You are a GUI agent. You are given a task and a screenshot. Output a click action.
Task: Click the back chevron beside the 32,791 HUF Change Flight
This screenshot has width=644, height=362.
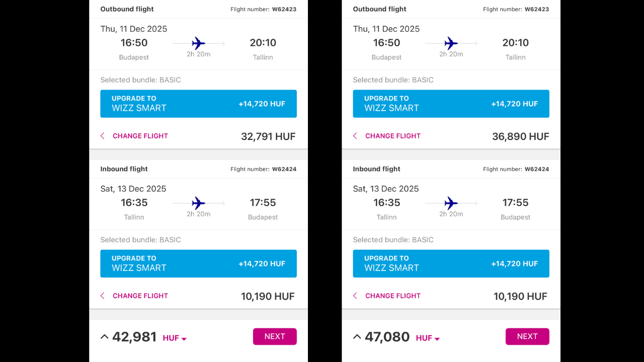(x=103, y=136)
